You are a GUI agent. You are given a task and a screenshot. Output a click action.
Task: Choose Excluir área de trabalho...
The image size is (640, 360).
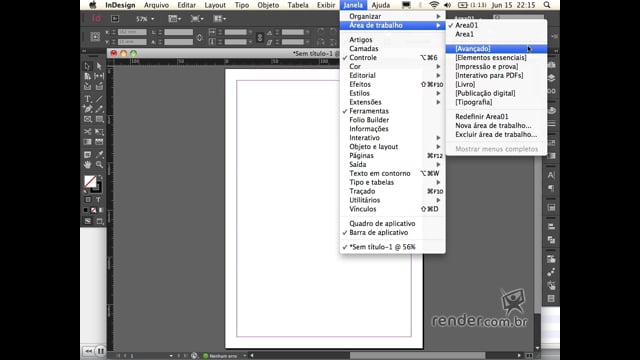click(496, 134)
